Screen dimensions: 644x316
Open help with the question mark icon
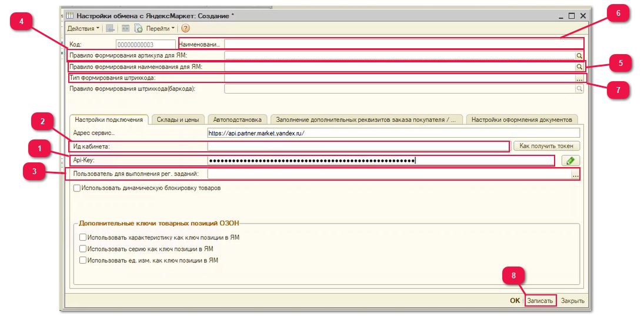coord(185,28)
